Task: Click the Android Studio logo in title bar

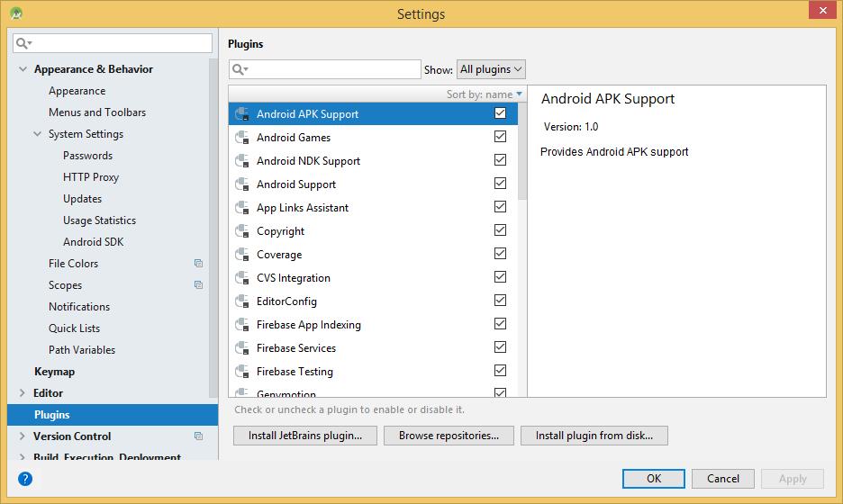Action: pos(16,13)
